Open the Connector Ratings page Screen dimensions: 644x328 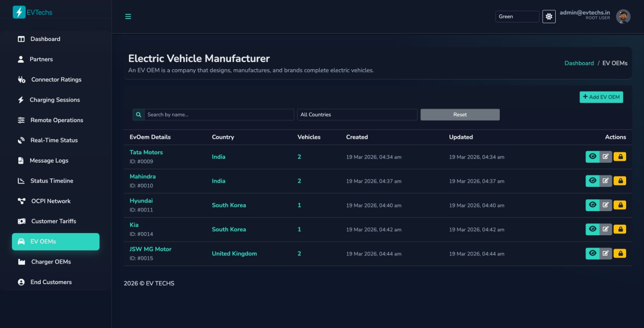click(x=56, y=79)
